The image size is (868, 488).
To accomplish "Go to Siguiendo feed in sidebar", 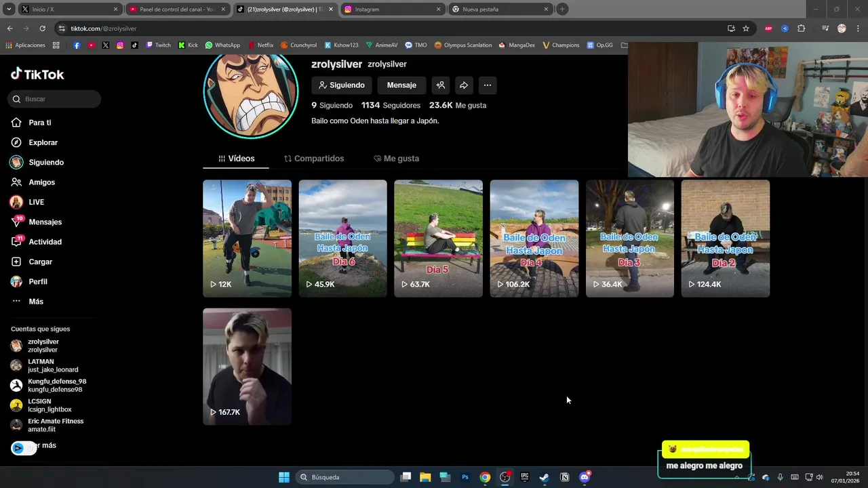I will [x=37, y=163].
